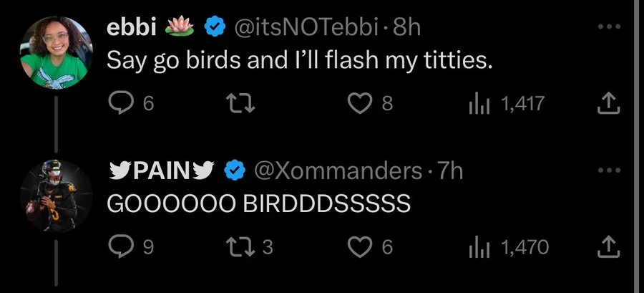Viewport: 644px width, 293px height.
Task: Like ebbi's tweet with heart icon
Action: tap(360, 104)
